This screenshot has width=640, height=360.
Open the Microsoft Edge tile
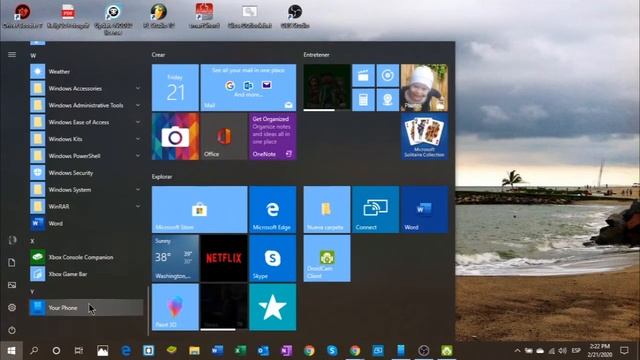pyautogui.click(x=273, y=209)
